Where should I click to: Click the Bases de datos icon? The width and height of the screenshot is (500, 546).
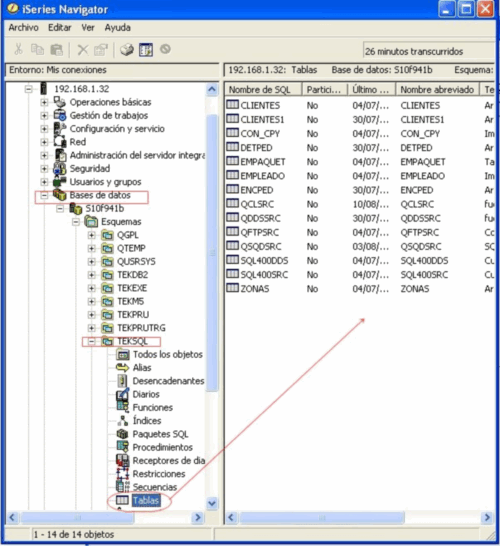[x=60, y=195]
